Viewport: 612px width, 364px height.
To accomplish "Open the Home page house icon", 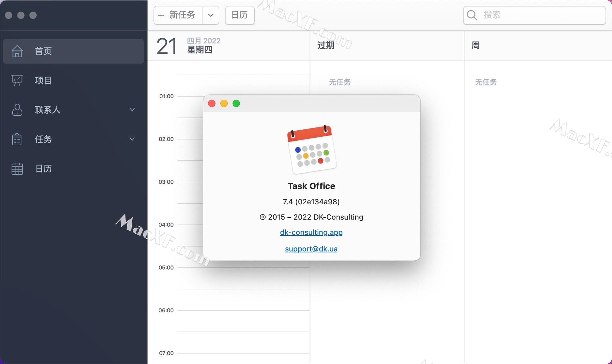I will (x=17, y=51).
